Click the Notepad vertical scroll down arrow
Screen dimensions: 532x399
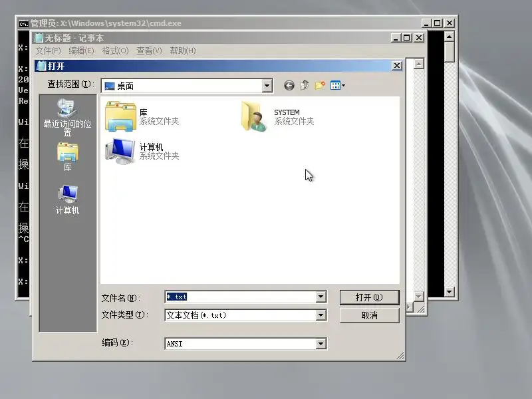[419, 296]
